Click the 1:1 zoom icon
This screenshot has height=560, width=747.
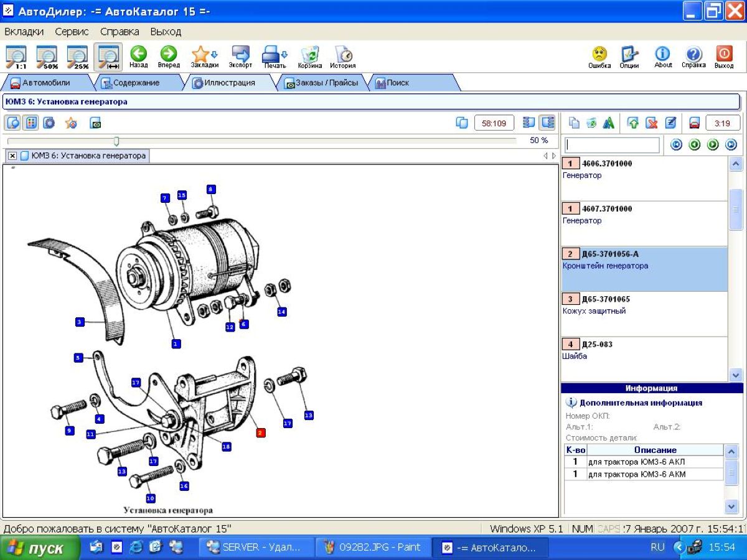(x=16, y=57)
